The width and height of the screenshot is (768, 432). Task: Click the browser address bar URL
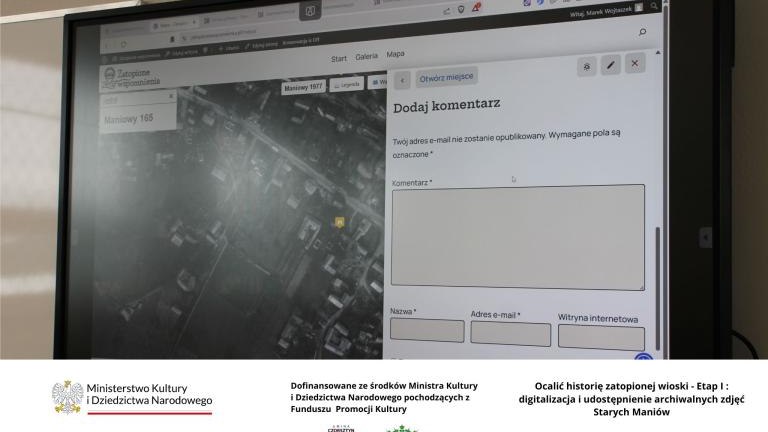pyautogui.click(x=223, y=34)
